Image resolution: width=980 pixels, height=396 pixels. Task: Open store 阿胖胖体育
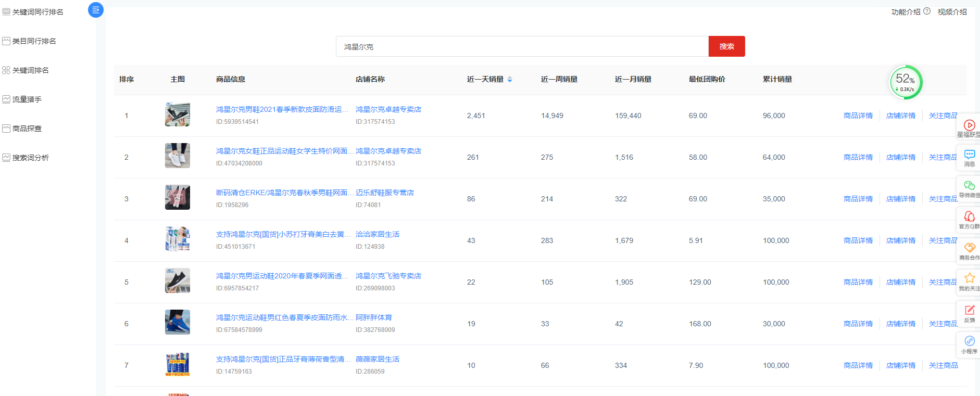click(374, 317)
